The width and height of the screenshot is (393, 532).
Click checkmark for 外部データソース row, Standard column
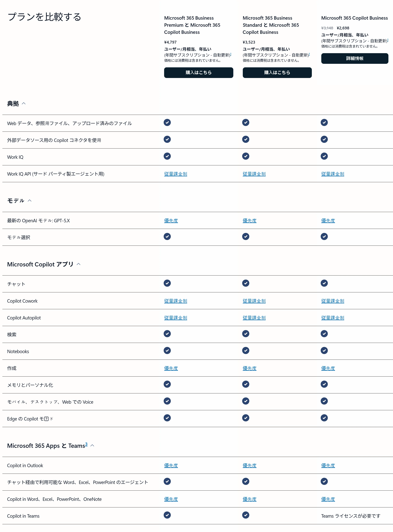click(246, 139)
